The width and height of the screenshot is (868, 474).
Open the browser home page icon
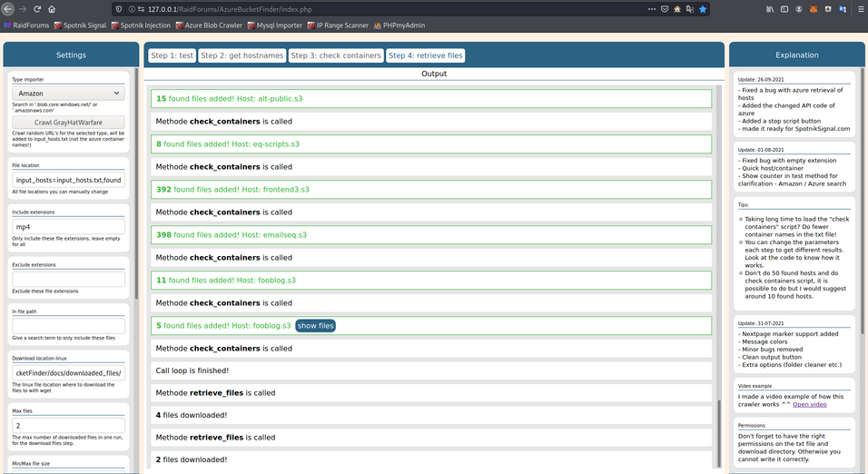[52, 9]
